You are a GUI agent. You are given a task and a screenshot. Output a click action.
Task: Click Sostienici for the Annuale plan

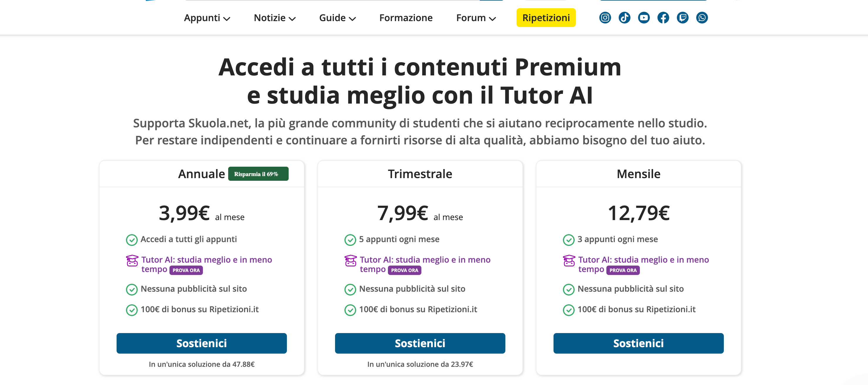point(201,343)
